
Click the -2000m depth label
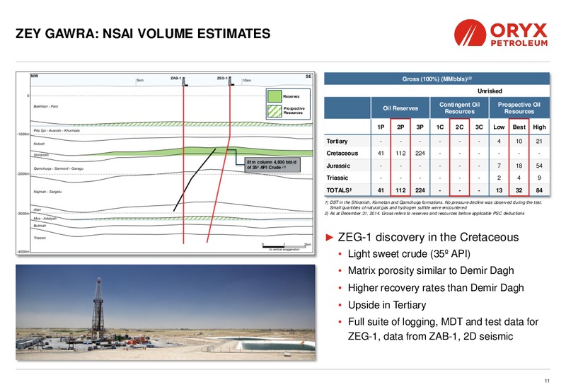23,174
